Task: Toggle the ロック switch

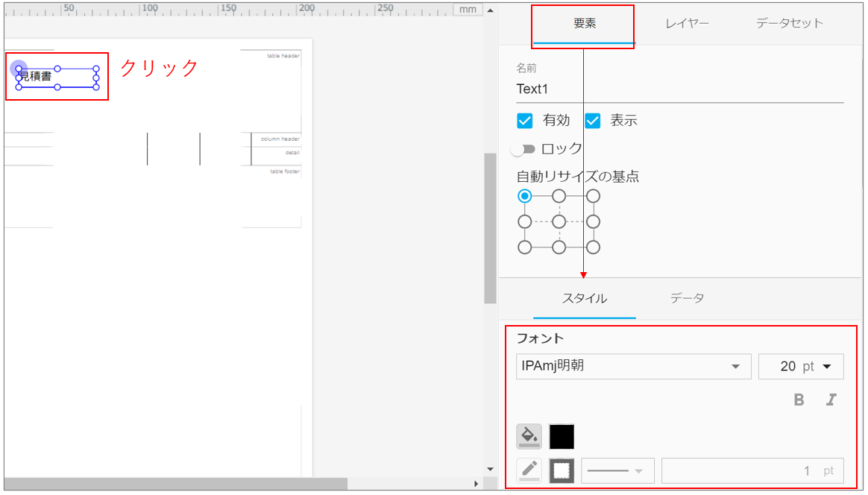Action: [523, 149]
